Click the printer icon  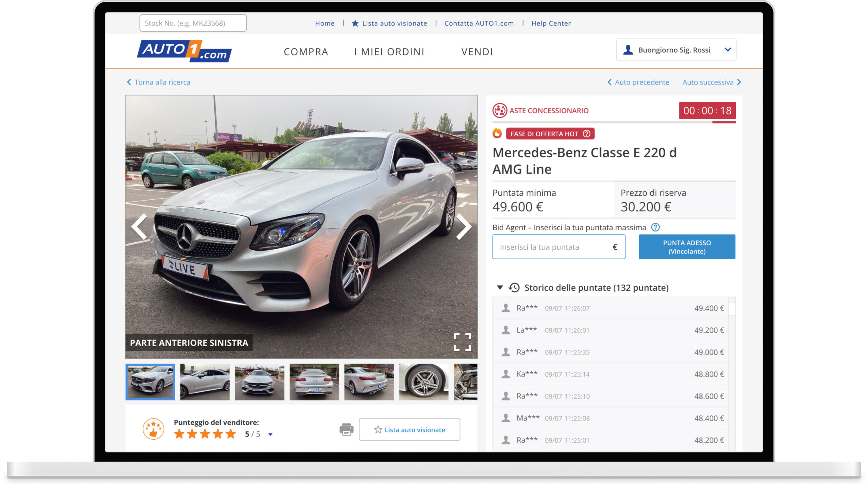[346, 429]
